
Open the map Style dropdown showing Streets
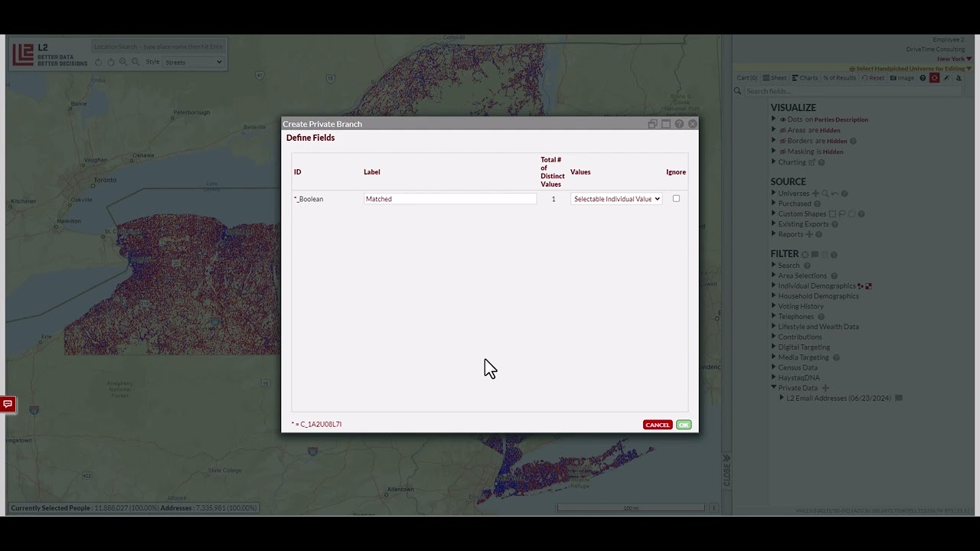193,62
